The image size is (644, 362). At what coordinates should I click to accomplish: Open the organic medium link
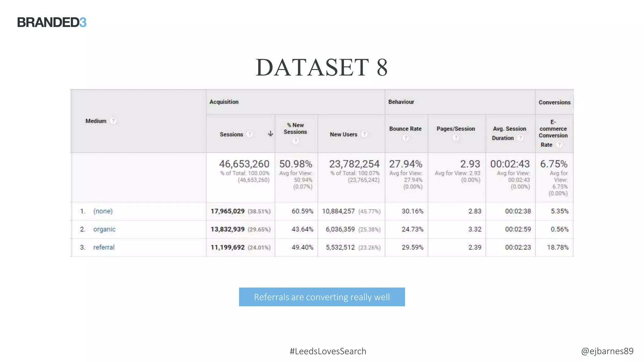pos(104,229)
